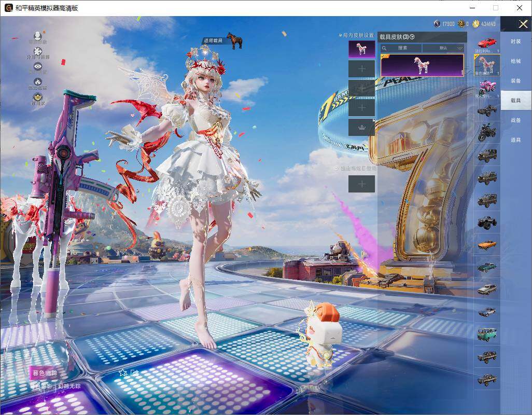Screen dimensions: 532x415
Task: Switch to the 枪械 firearms tab
Action: coord(516,61)
